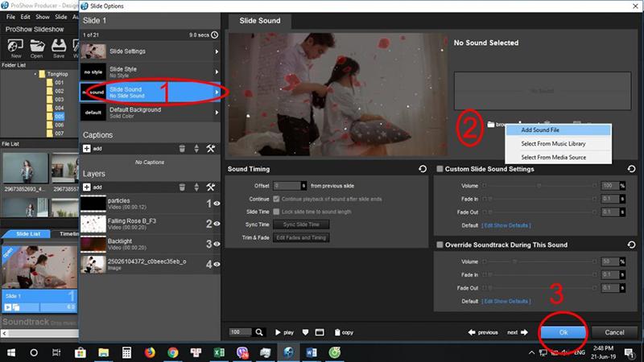The image size is (644, 362).
Task: Open the File menu in ProShow
Action: point(10,17)
